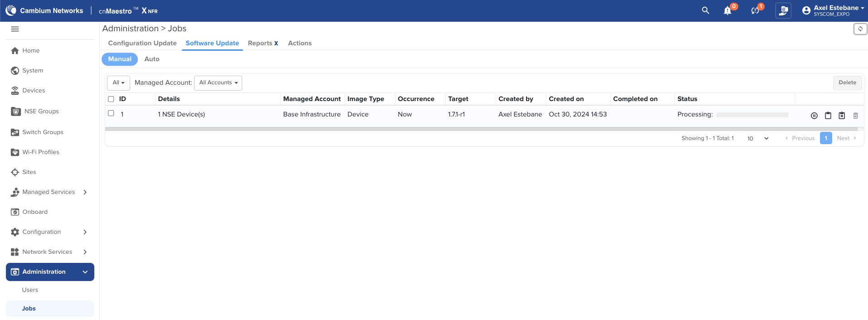This screenshot has height=320, width=868.
Task: Open the Actions tab
Action: click(300, 43)
